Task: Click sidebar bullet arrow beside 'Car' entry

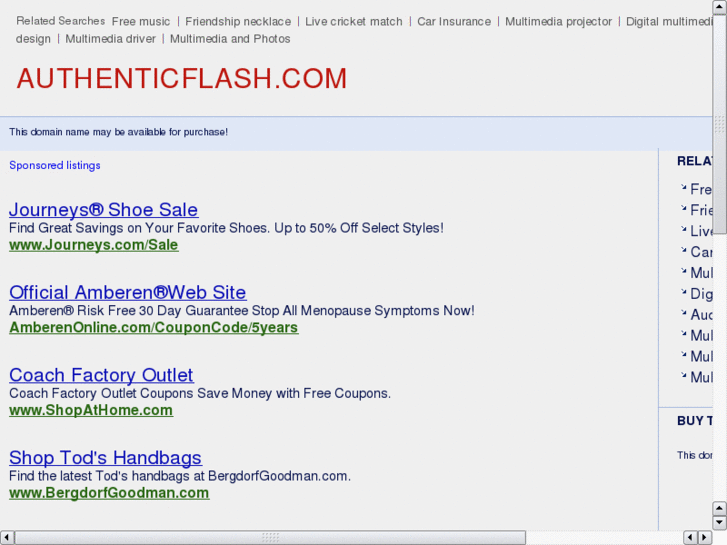Action: click(683, 250)
